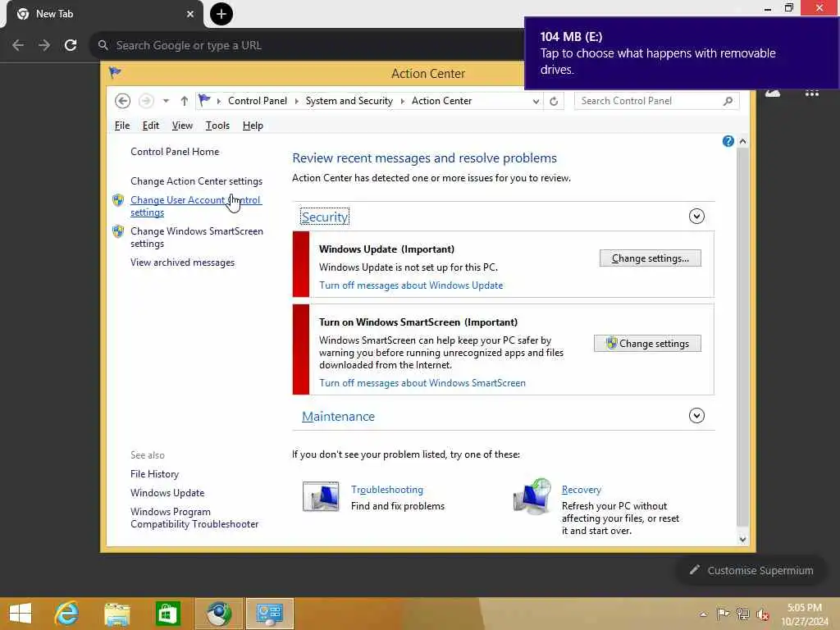The width and height of the screenshot is (840, 630).
Task: Open Windows Program Compatibility Troubleshooter
Action: pyautogui.click(x=194, y=518)
